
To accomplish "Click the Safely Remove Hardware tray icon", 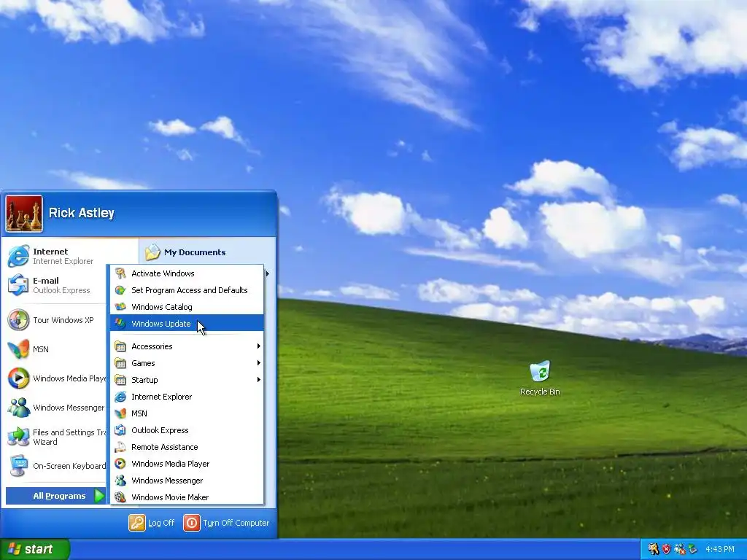I will 693,549.
